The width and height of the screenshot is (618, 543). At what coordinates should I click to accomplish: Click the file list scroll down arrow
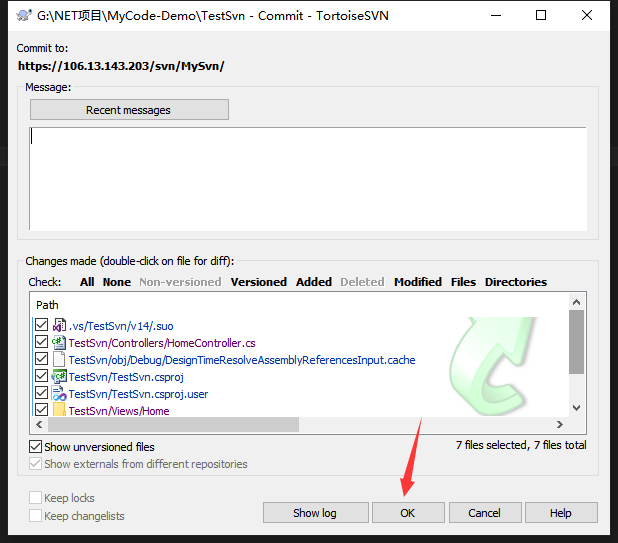pos(576,408)
